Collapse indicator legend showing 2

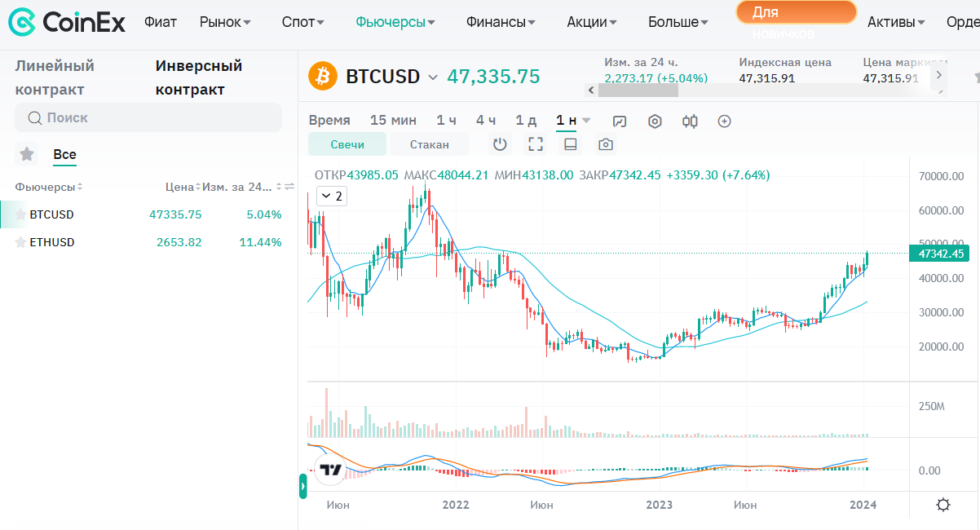(330, 197)
